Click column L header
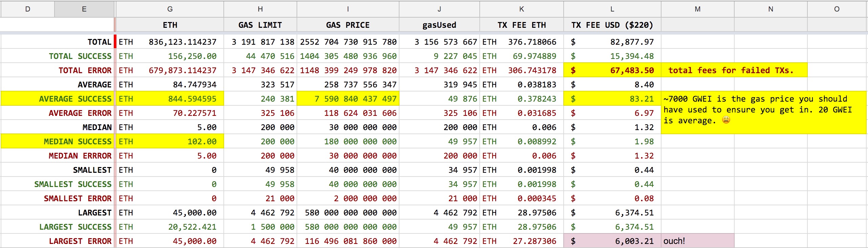868x248 pixels. pyautogui.click(x=612, y=9)
